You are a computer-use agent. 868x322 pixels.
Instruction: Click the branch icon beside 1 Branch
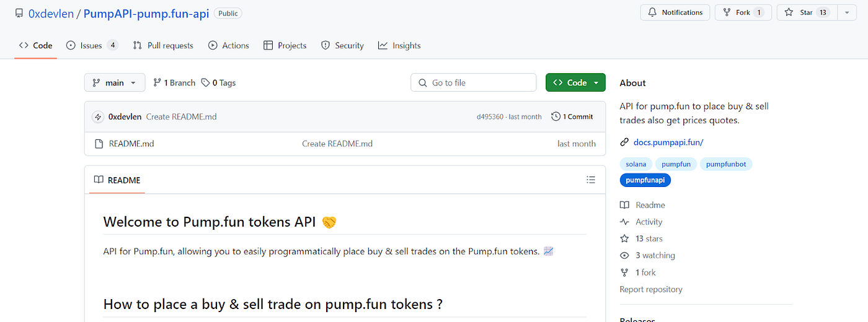coord(157,82)
